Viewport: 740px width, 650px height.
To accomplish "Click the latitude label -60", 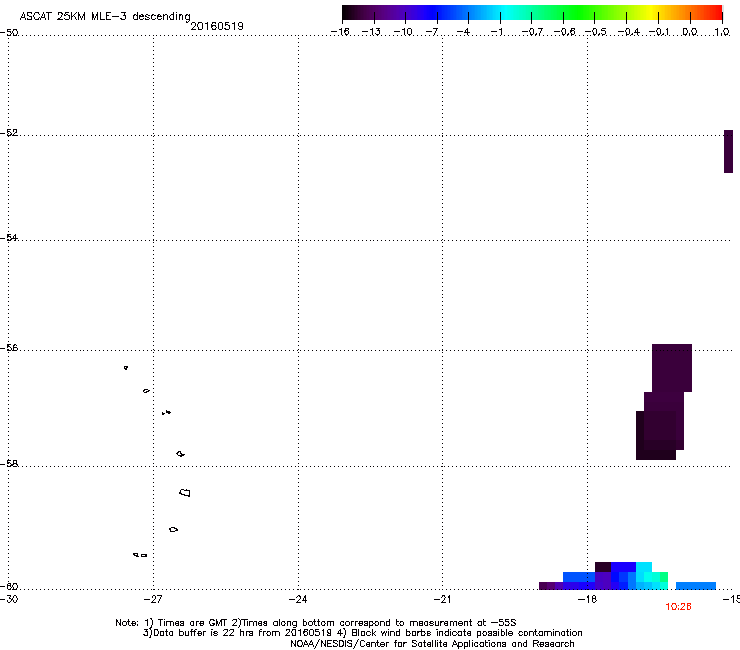I will [9, 586].
